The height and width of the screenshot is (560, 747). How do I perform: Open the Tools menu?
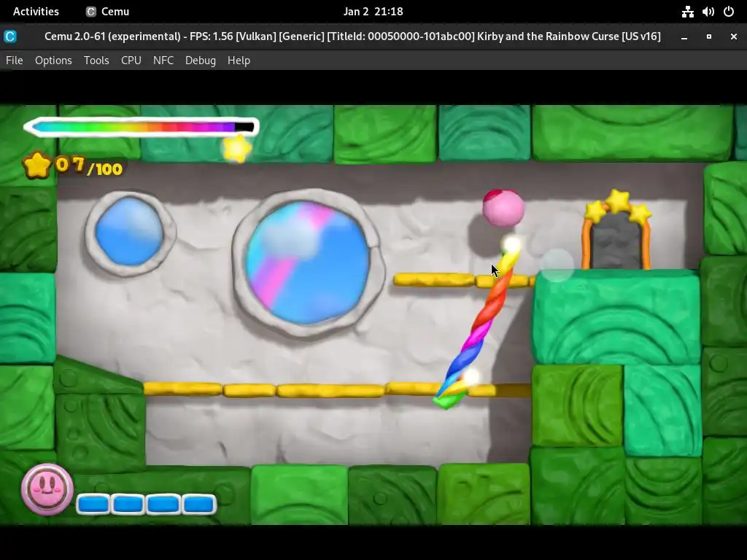coord(96,61)
